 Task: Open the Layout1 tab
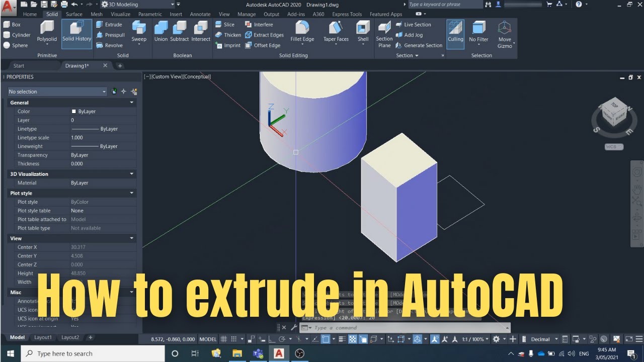tap(43, 337)
